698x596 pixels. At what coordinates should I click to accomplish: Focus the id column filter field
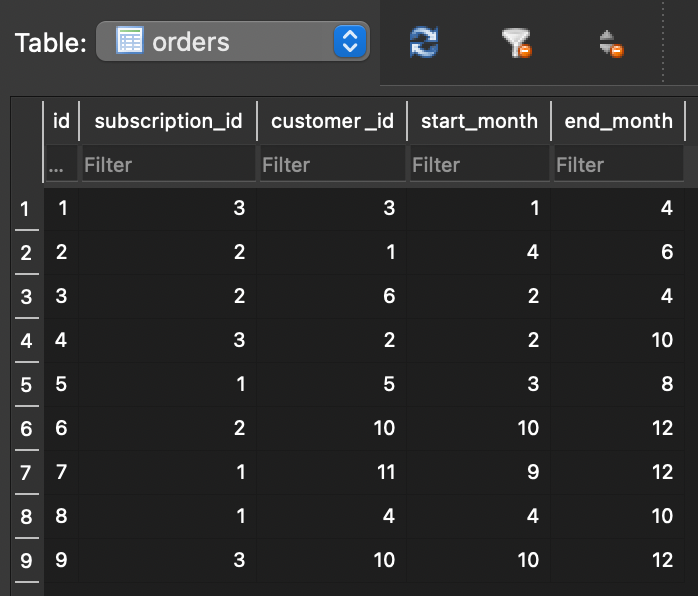click(x=61, y=164)
